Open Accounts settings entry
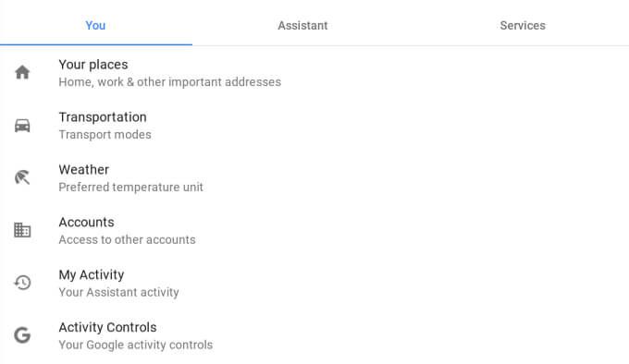This screenshot has width=629, height=364. click(x=314, y=230)
